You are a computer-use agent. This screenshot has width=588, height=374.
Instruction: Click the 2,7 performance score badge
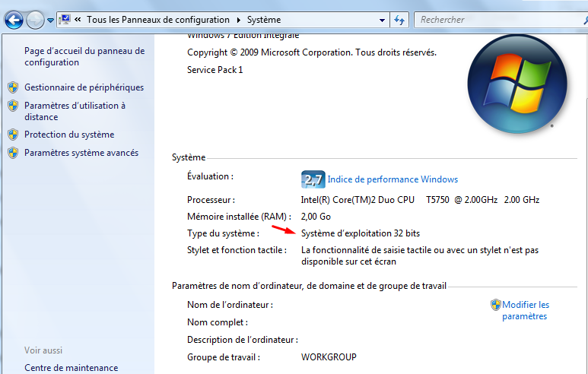313,179
